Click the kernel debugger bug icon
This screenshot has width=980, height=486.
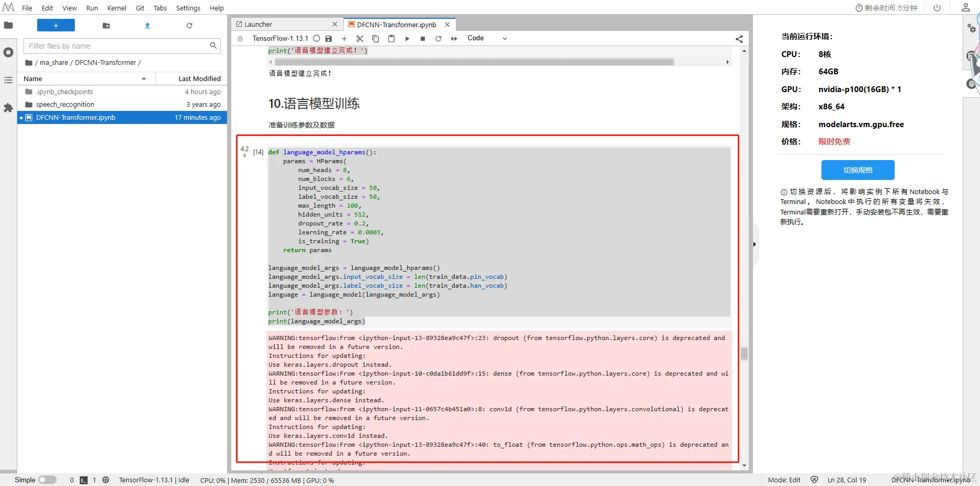[240, 39]
